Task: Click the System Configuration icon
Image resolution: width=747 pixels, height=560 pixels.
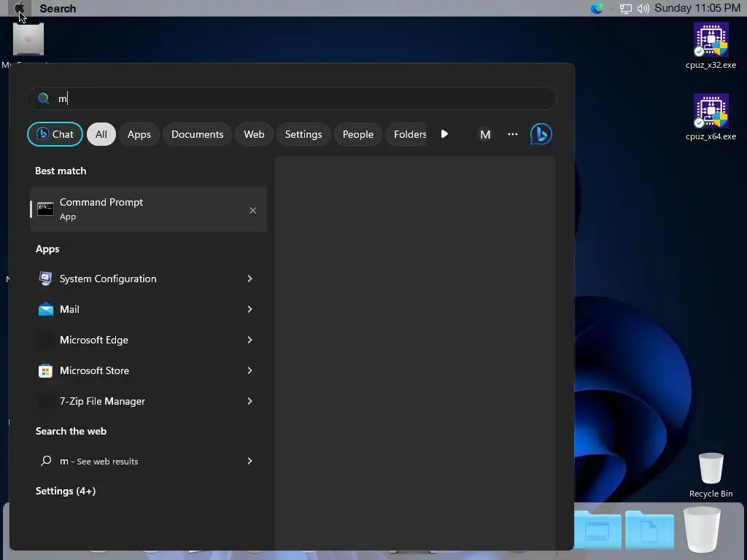Action: tap(45, 279)
